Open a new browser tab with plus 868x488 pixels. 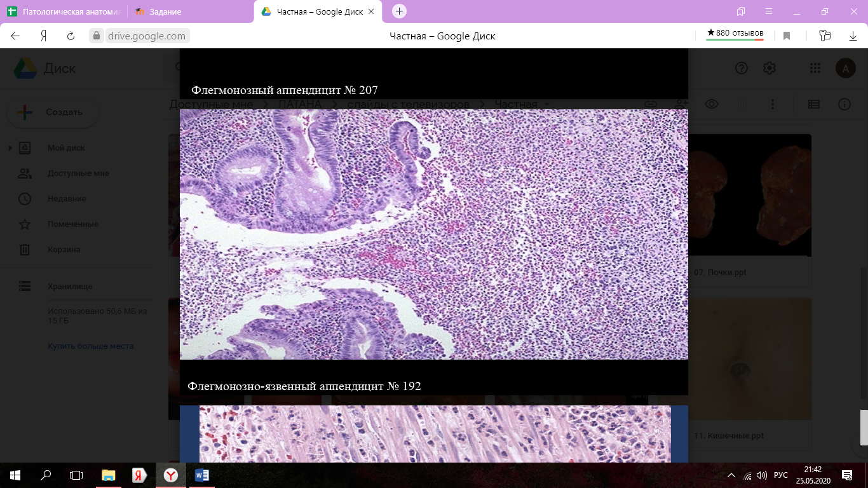(x=399, y=11)
